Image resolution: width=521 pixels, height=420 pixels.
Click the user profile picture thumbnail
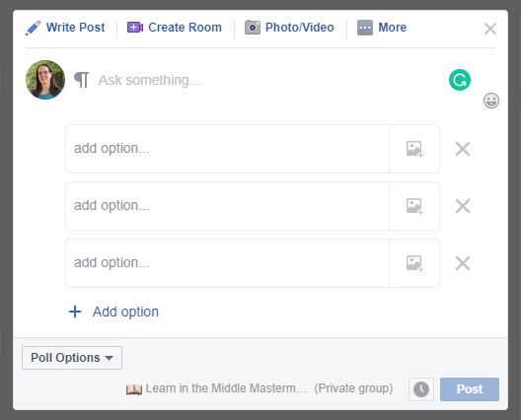(x=45, y=80)
